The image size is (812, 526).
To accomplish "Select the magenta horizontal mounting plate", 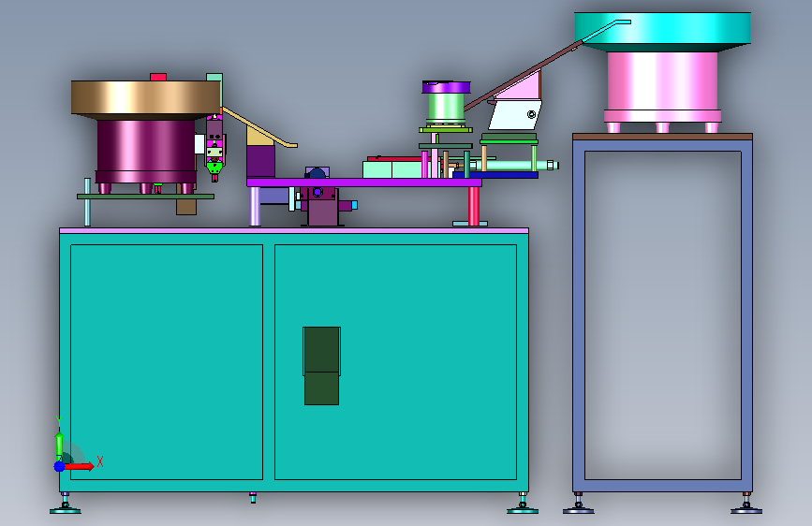I will point(364,183).
